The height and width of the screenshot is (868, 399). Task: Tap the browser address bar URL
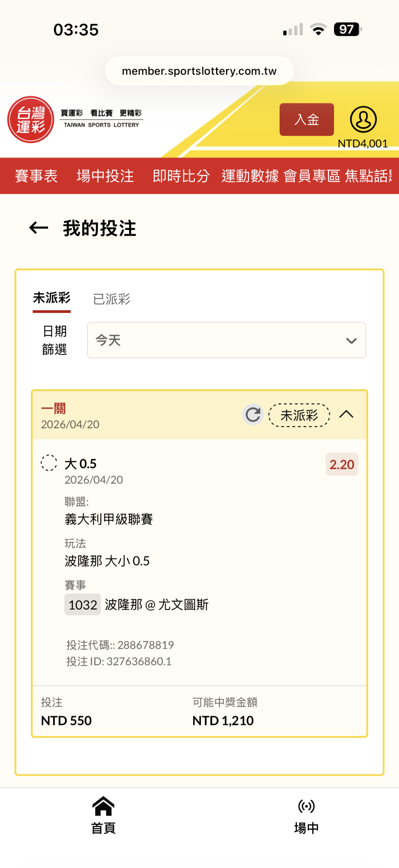(199, 71)
